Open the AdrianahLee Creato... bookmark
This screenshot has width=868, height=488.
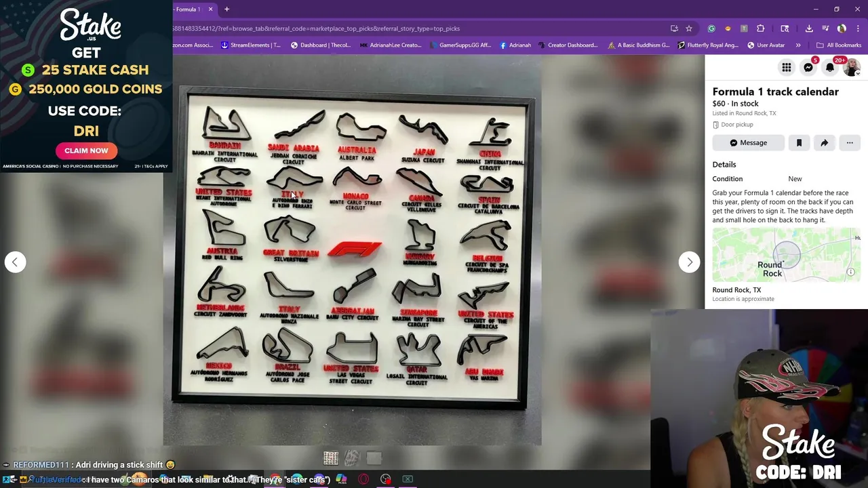pyautogui.click(x=391, y=45)
